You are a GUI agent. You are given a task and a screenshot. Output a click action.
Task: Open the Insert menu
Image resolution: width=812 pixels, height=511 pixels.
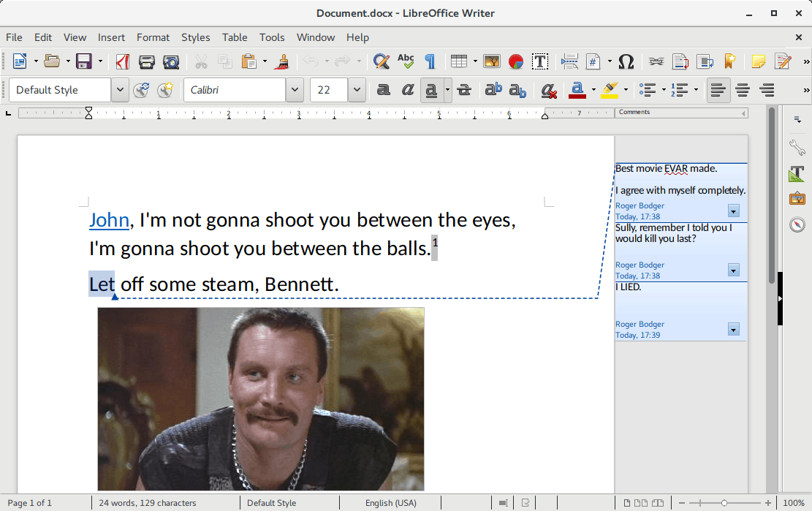111,37
